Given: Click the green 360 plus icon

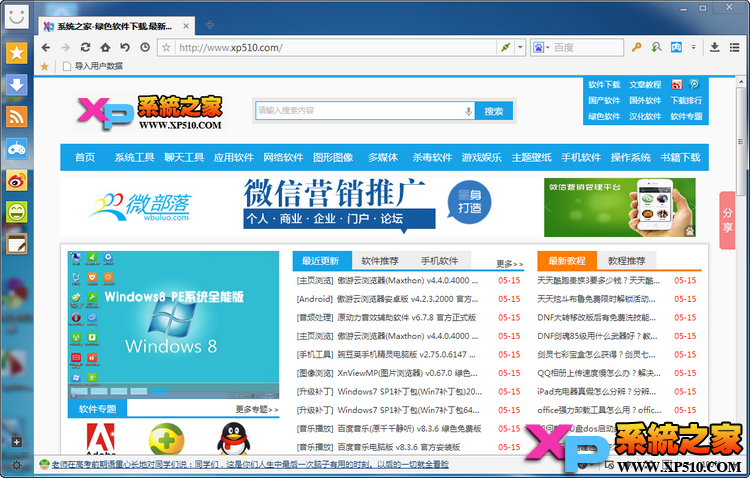Looking at the screenshot, I should click(166, 439).
